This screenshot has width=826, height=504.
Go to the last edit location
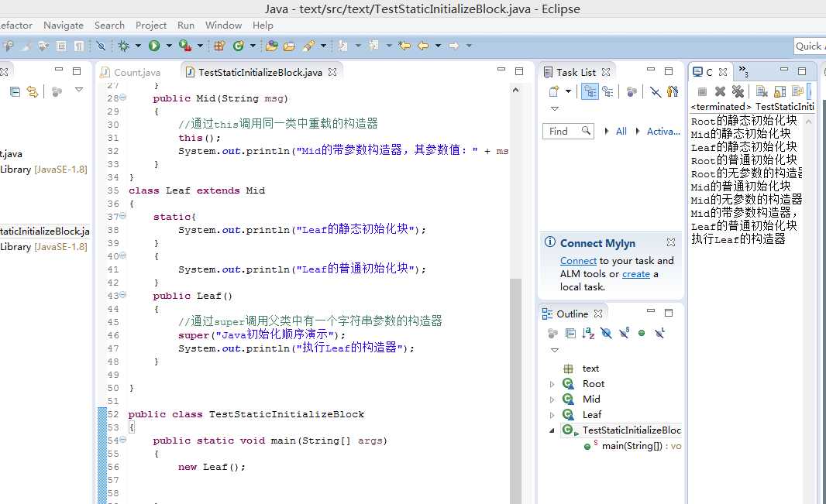point(404,46)
